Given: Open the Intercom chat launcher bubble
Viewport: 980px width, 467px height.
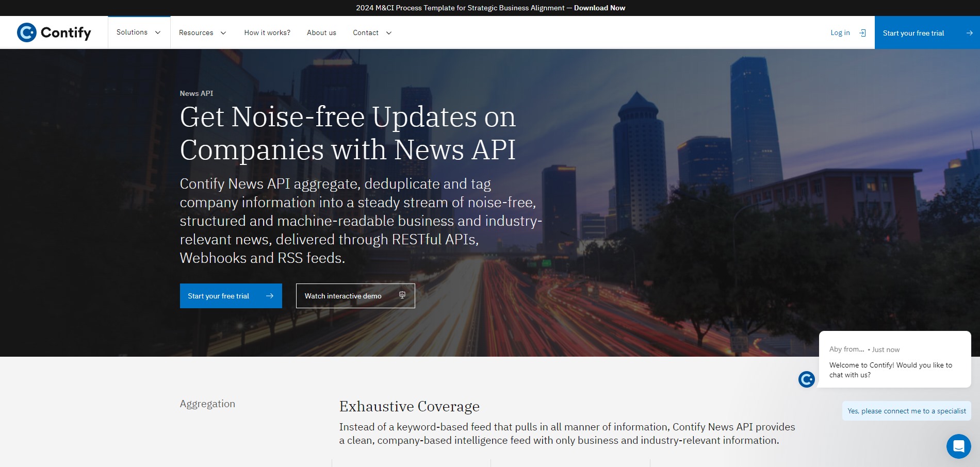Looking at the screenshot, I should (958, 446).
